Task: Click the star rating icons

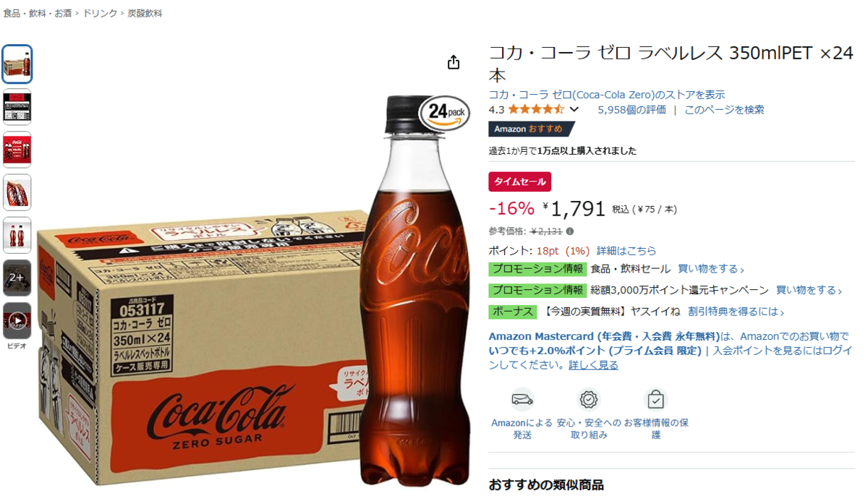Action: coord(536,110)
